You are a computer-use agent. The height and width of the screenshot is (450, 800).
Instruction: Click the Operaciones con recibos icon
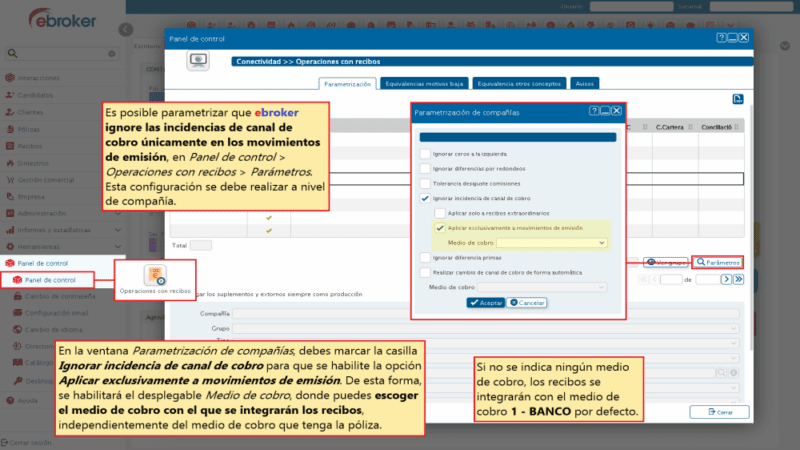pos(155,276)
